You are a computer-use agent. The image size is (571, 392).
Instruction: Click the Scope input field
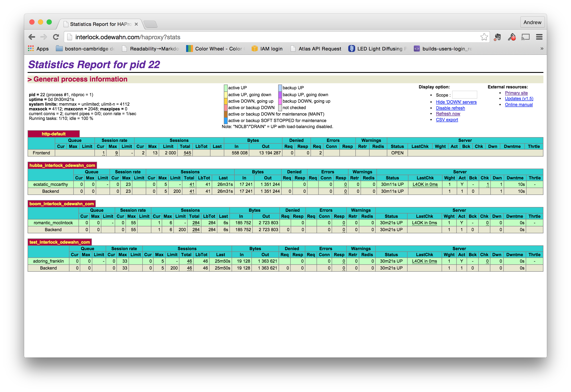coord(464,95)
